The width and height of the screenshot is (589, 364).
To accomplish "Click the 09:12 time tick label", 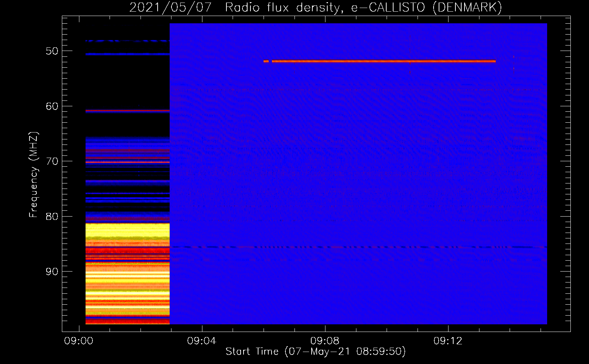I will [x=448, y=341].
